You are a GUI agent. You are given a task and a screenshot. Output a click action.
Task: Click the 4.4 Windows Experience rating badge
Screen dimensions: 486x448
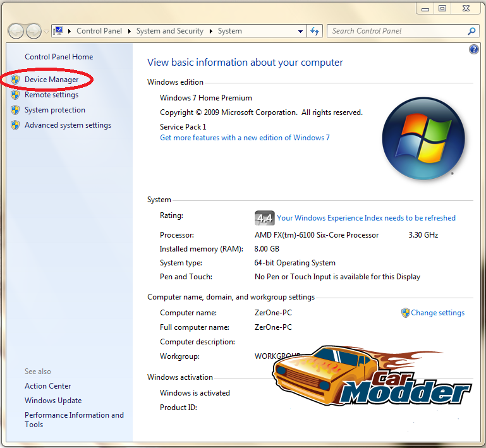[x=264, y=218]
